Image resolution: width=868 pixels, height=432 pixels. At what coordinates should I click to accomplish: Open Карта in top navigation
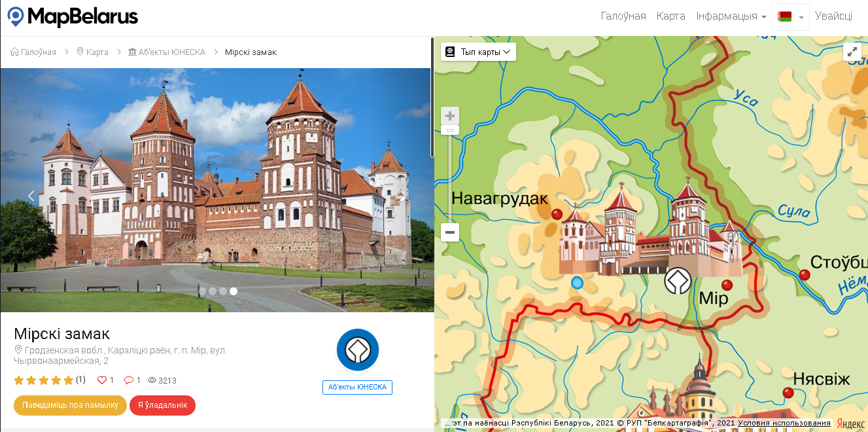click(x=671, y=16)
